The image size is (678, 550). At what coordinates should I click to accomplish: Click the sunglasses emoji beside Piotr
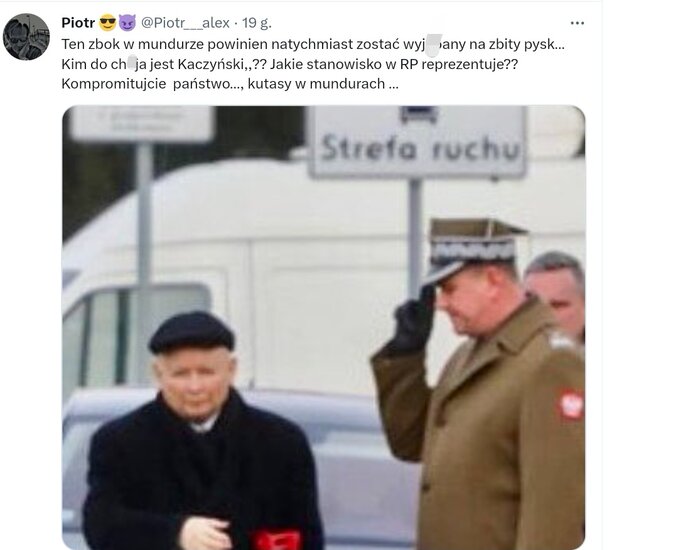pyautogui.click(x=108, y=23)
